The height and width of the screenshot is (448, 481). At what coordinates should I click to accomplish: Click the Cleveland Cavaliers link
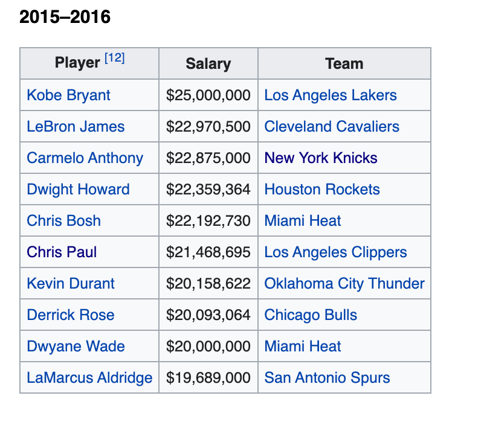tap(332, 127)
